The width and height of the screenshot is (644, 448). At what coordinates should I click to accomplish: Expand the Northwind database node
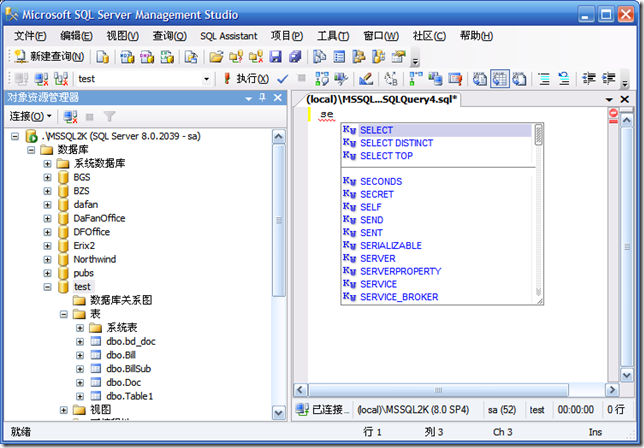(x=48, y=260)
